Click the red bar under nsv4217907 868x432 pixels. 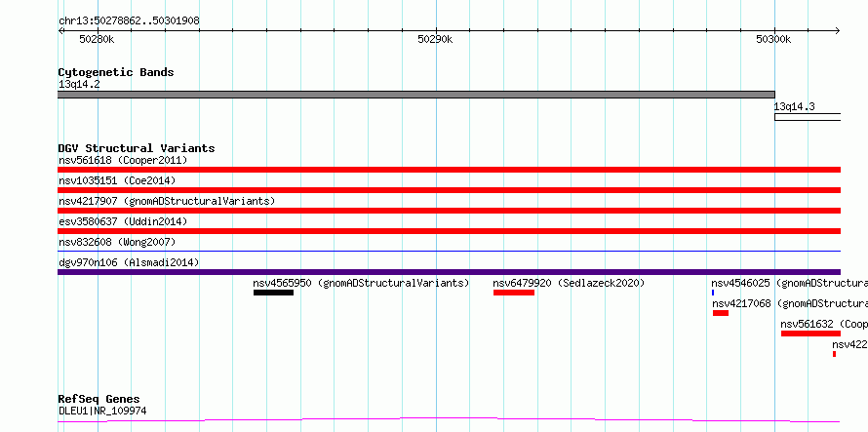450,211
